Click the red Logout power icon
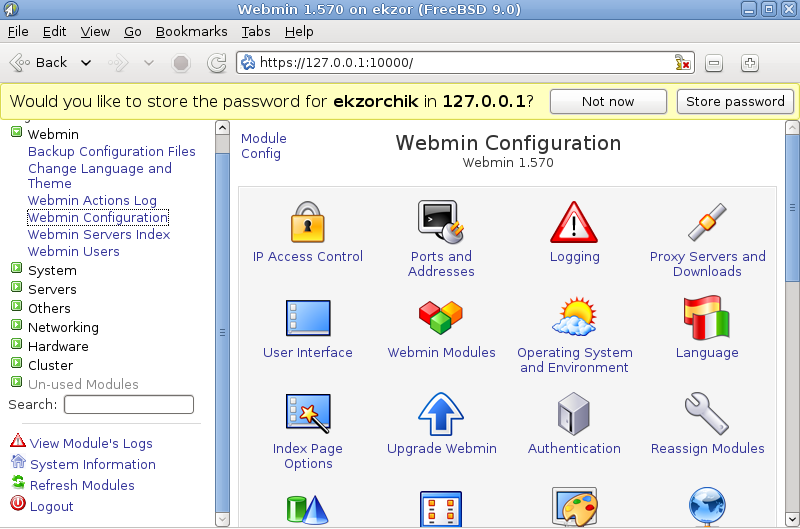 pyautogui.click(x=18, y=503)
